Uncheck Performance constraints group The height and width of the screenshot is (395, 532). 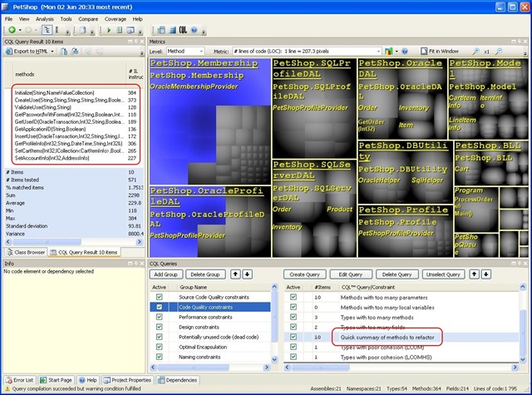[159, 317]
